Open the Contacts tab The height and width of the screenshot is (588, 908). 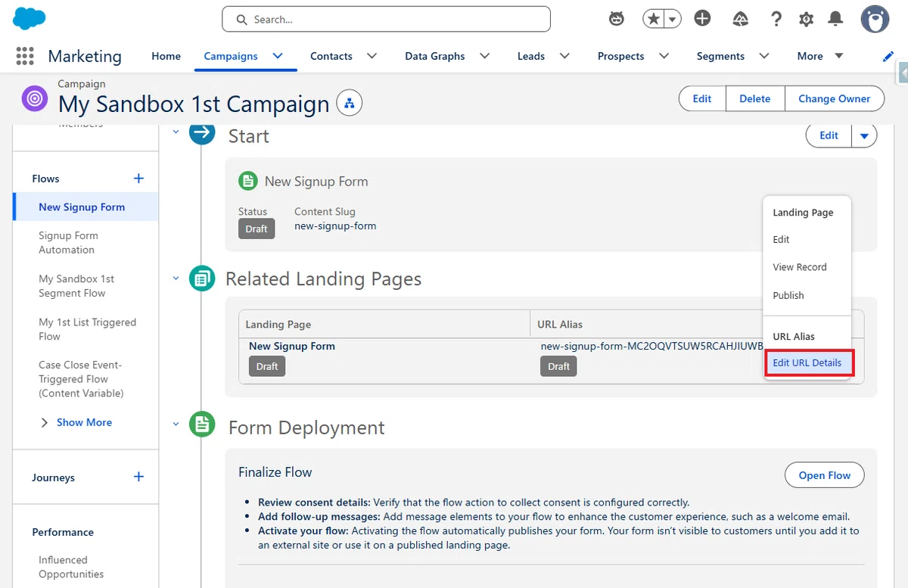click(331, 56)
